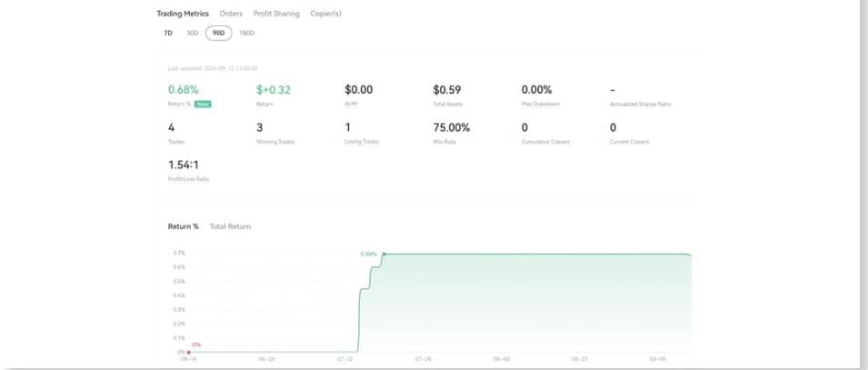Switch the chart to Total Return
The width and height of the screenshot is (868, 370).
click(x=230, y=226)
